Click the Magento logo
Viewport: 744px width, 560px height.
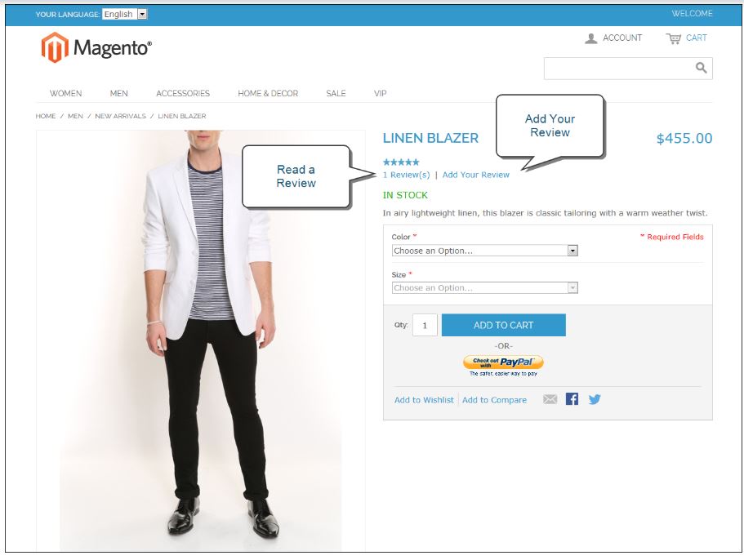point(96,47)
